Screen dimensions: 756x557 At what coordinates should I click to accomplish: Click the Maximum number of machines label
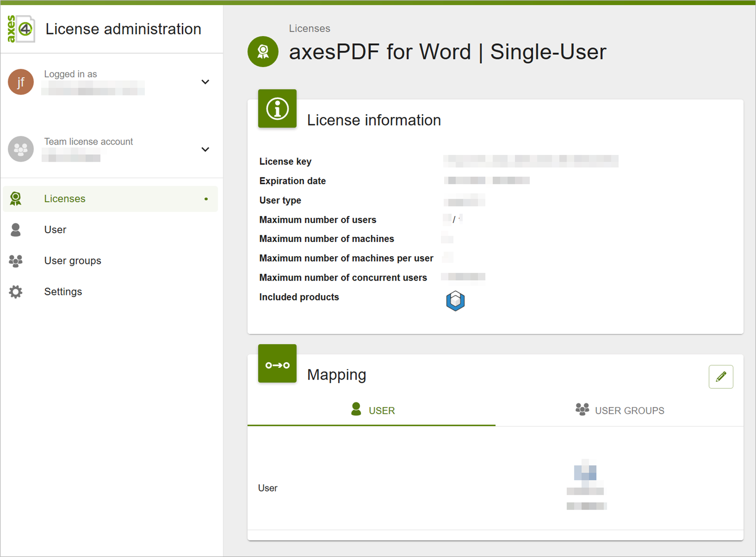point(327,239)
